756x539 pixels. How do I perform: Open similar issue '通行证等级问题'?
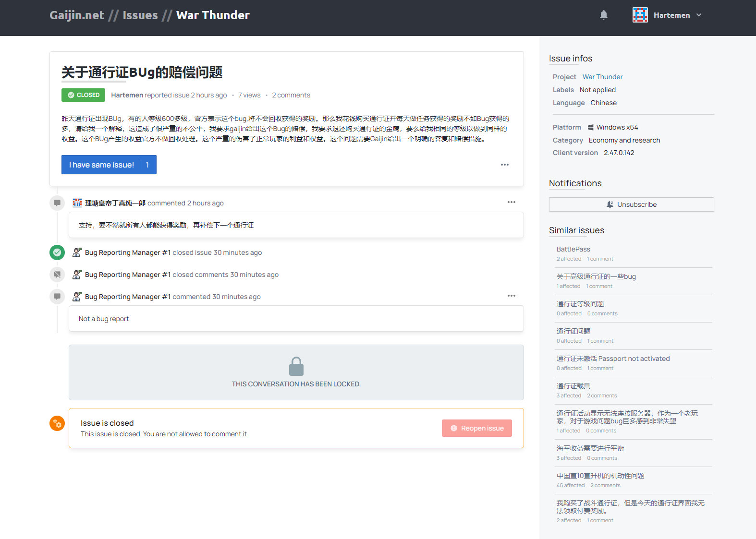[x=580, y=304]
